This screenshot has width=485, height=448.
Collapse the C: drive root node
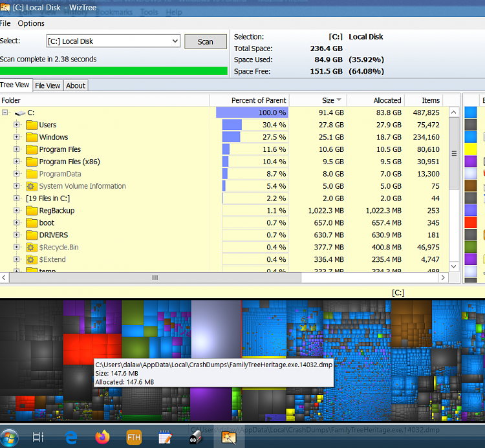pyautogui.click(x=5, y=112)
